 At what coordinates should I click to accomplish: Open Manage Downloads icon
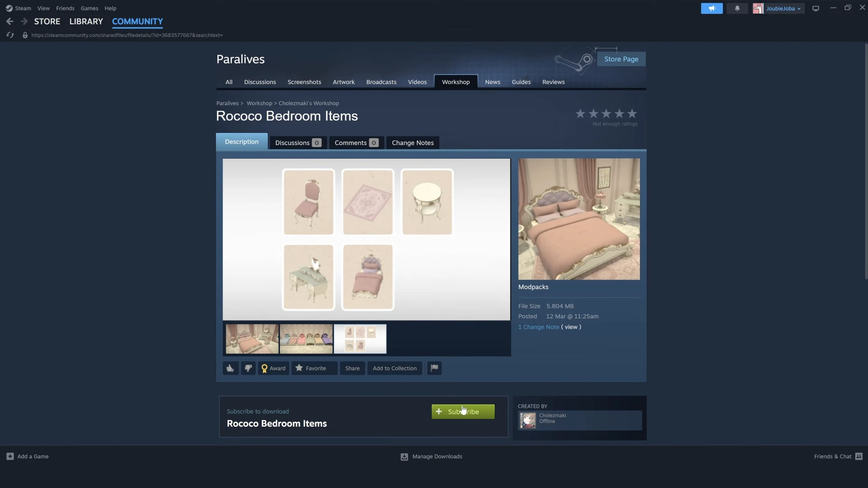(x=404, y=456)
